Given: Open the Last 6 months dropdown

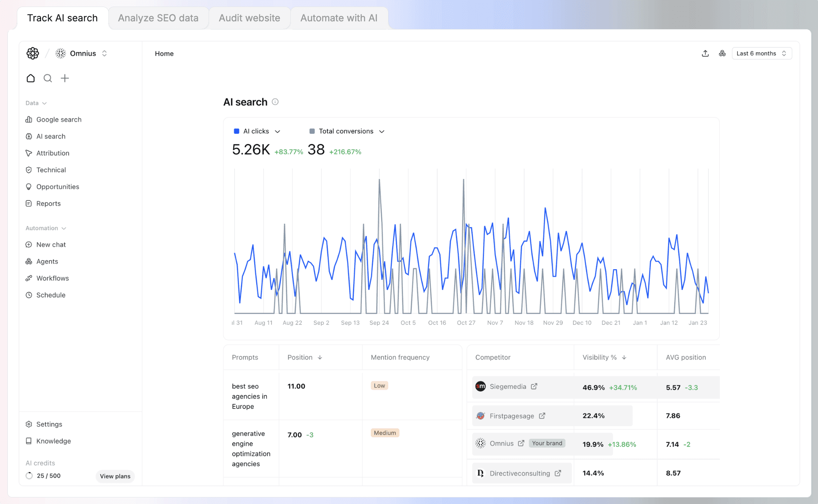Looking at the screenshot, I should [761, 53].
